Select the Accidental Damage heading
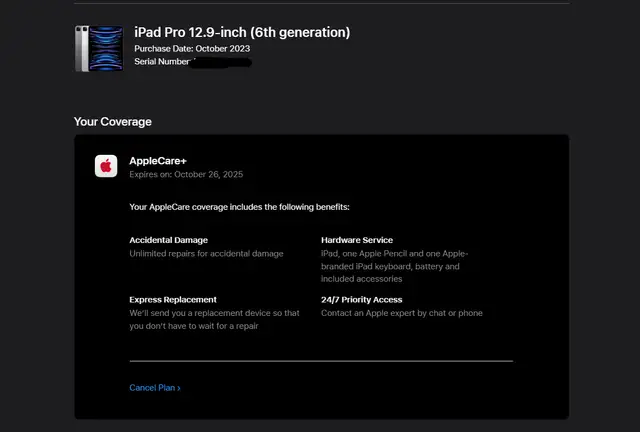 [169, 240]
